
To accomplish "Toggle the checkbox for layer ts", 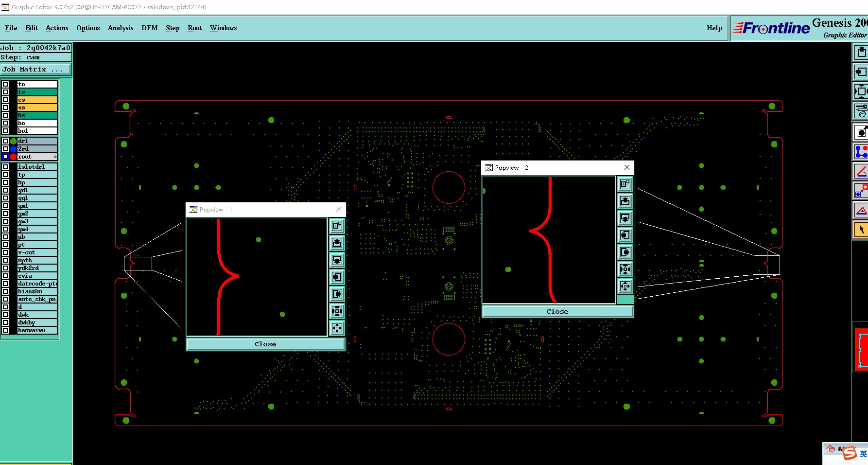I will click(x=5, y=92).
